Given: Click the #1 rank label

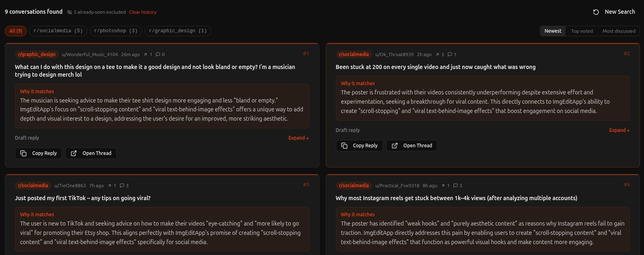Looking at the screenshot, I should tap(306, 54).
